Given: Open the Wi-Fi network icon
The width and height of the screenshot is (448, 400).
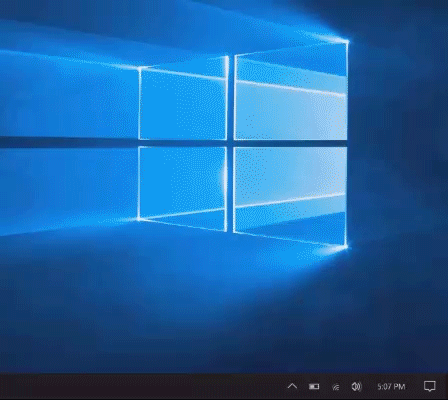Looking at the screenshot, I should pos(336,387).
